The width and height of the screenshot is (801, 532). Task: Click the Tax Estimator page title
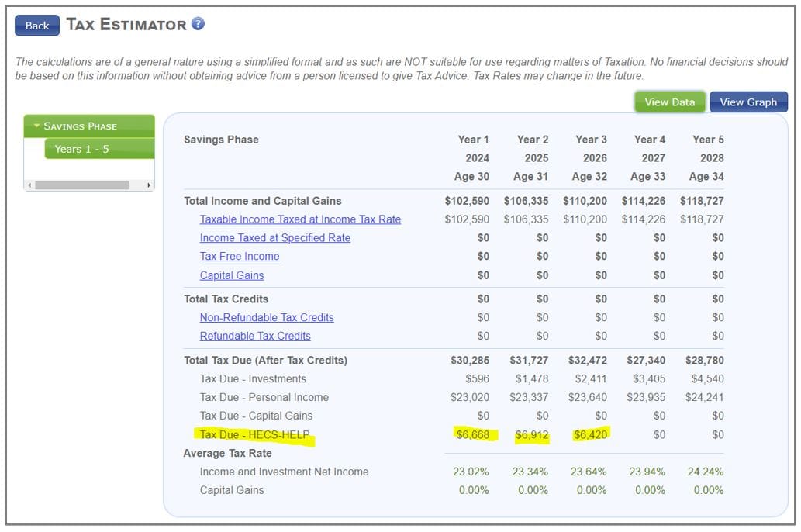pyautogui.click(x=126, y=25)
